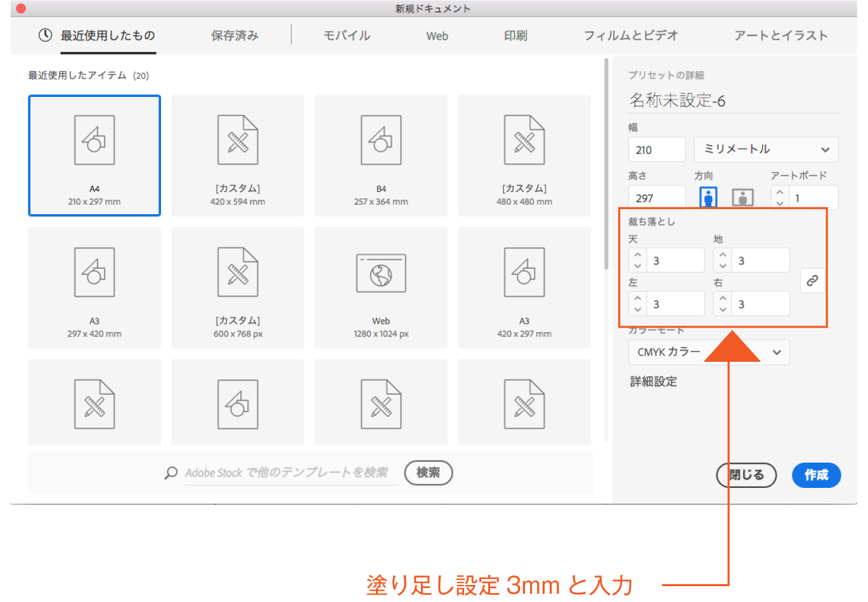Expand 詳細設定 advanced settings
The width and height of the screenshot is (868, 602).
tap(653, 381)
